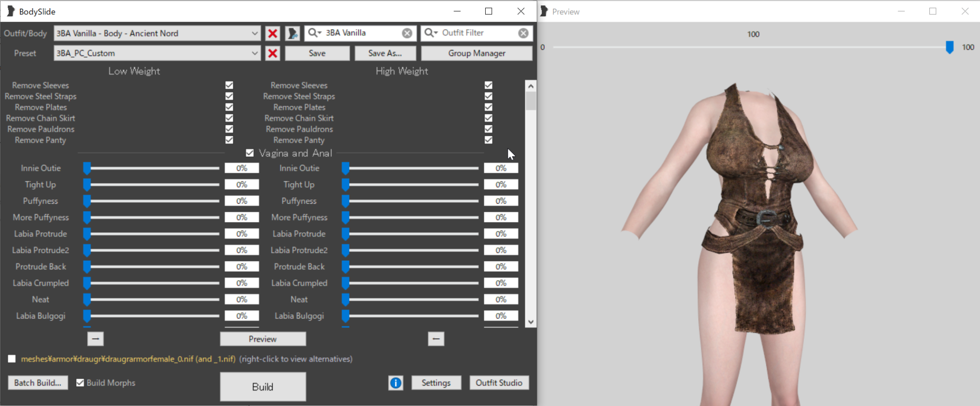980x406 pixels.
Task: Delete the selected Outfit/Body project with red X
Action: coord(273,33)
